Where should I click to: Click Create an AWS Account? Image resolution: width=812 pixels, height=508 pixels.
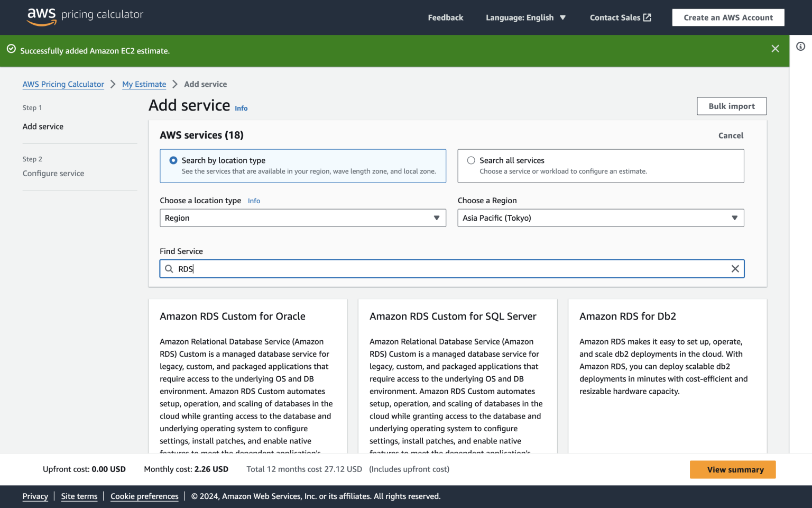[728, 17]
